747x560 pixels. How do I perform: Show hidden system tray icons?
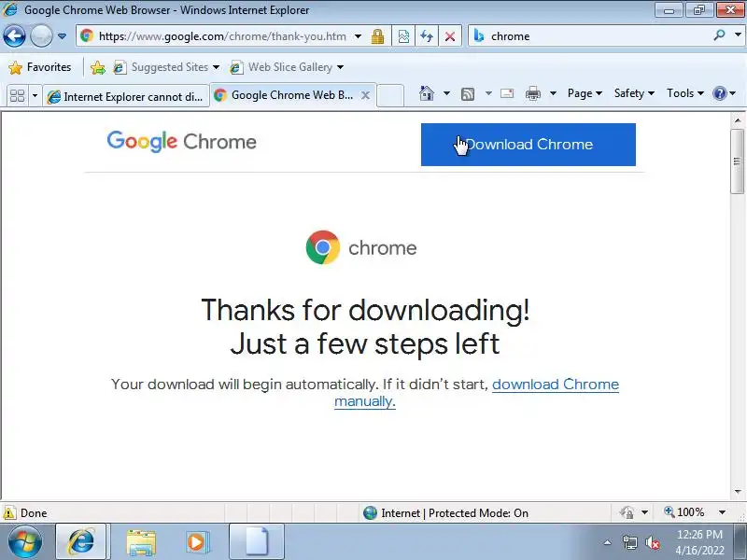tap(608, 542)
